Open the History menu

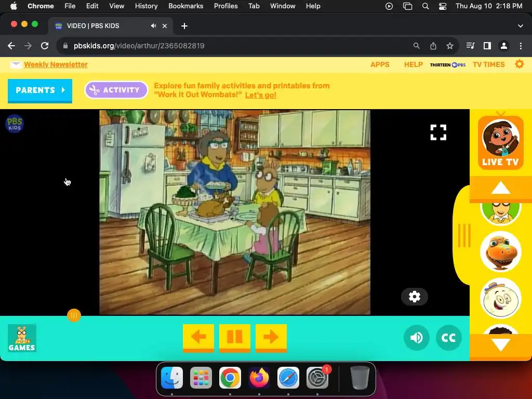(146, 6)
